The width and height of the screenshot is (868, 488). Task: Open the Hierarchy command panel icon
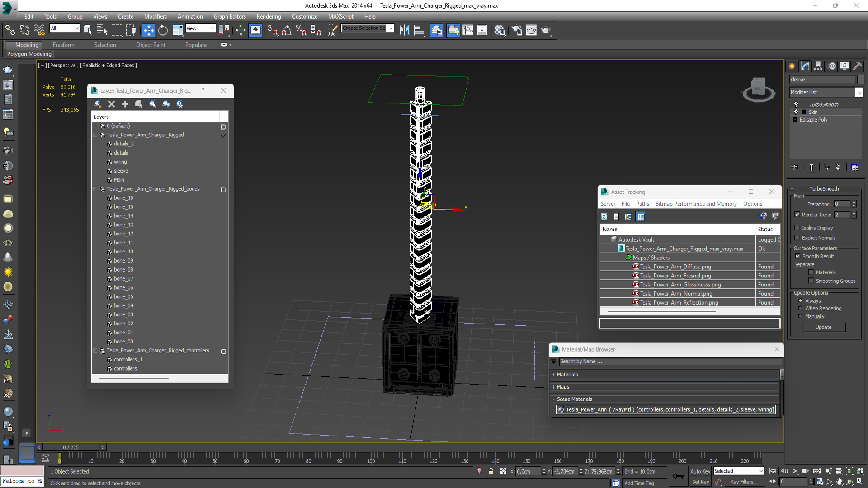[818, 66]
